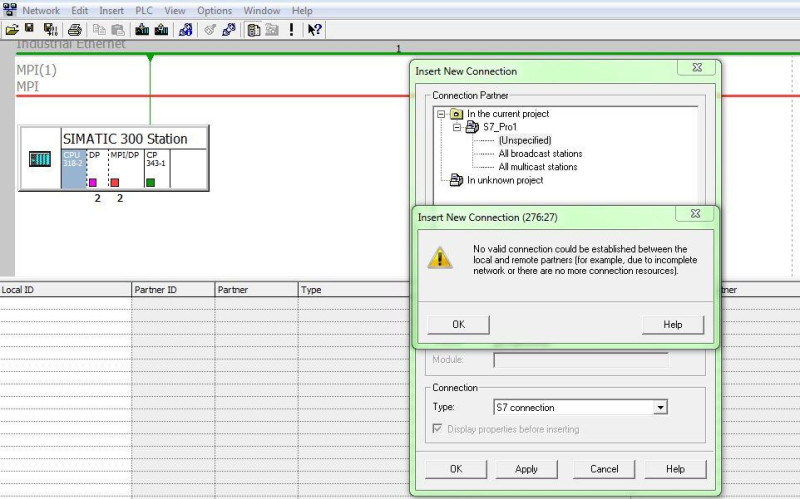Click the exclamation mark consistency check icon
The height and width of the screenshot is (499, 800).
pyautogui.click(x=291, y=30)
